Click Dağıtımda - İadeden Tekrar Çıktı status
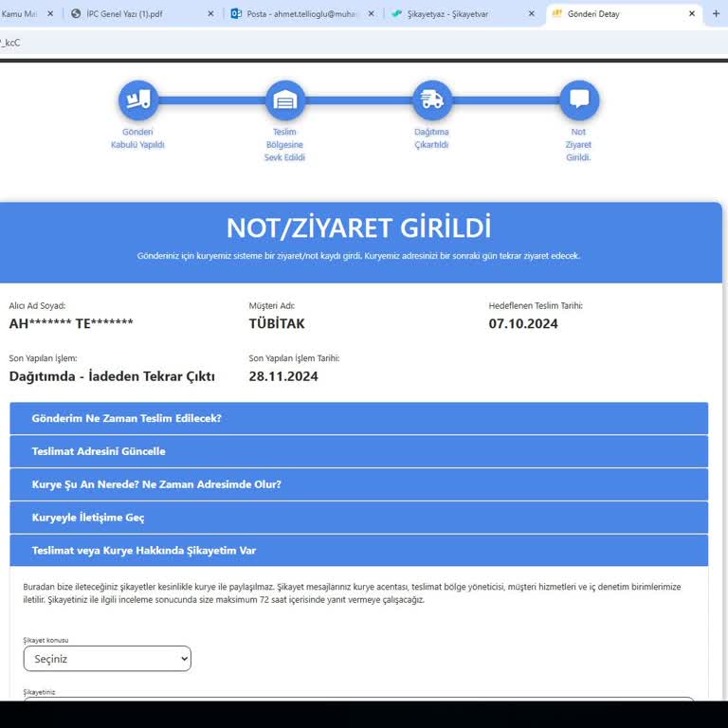The height and width of the screenshot is (728, 728). point(112,376)
